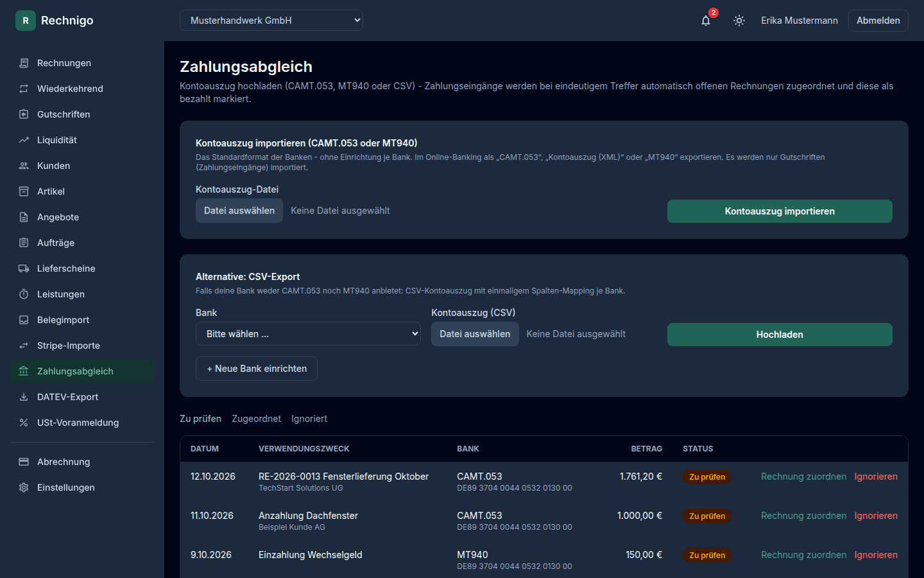Click the Stripe-Importe arrows icon
This screenshot has width=924, height=578.
tap(24, 346)
